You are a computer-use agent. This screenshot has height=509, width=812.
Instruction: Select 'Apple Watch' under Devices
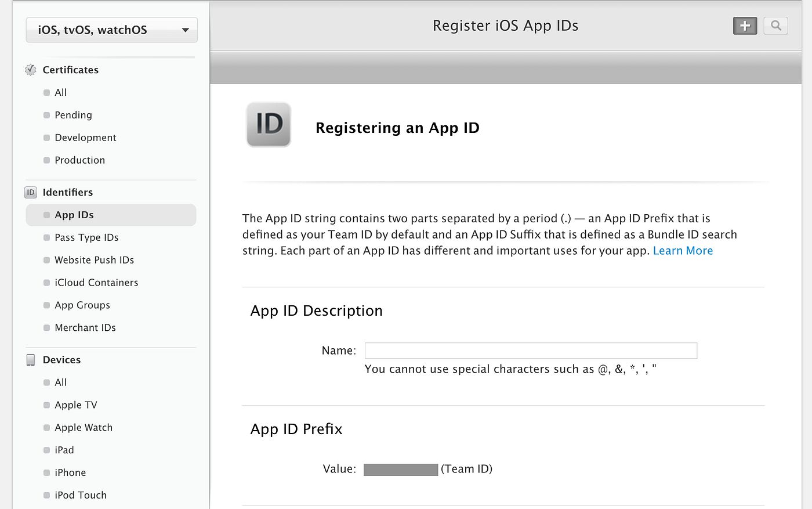point(83,427)
